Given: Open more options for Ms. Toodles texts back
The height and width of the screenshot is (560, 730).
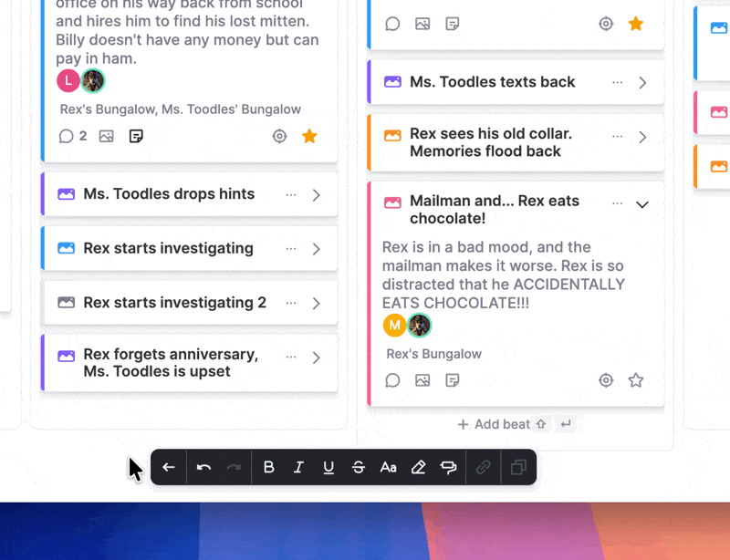Looking at the screenshot, I should click(x=618, y=83).
